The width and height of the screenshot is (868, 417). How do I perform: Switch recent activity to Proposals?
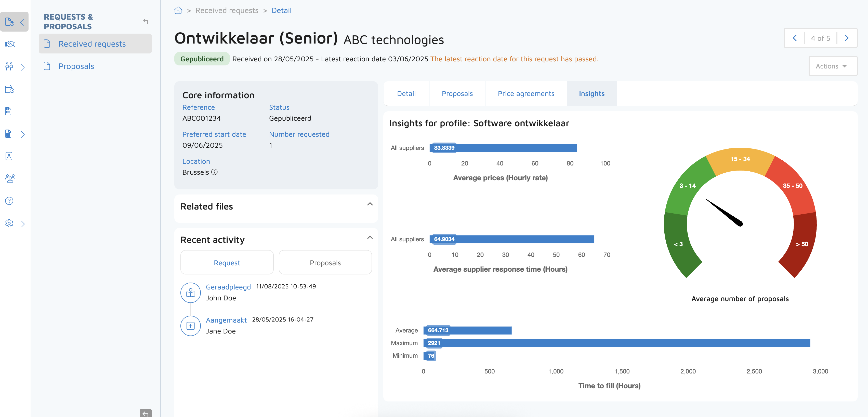click(x=325, y=262)
